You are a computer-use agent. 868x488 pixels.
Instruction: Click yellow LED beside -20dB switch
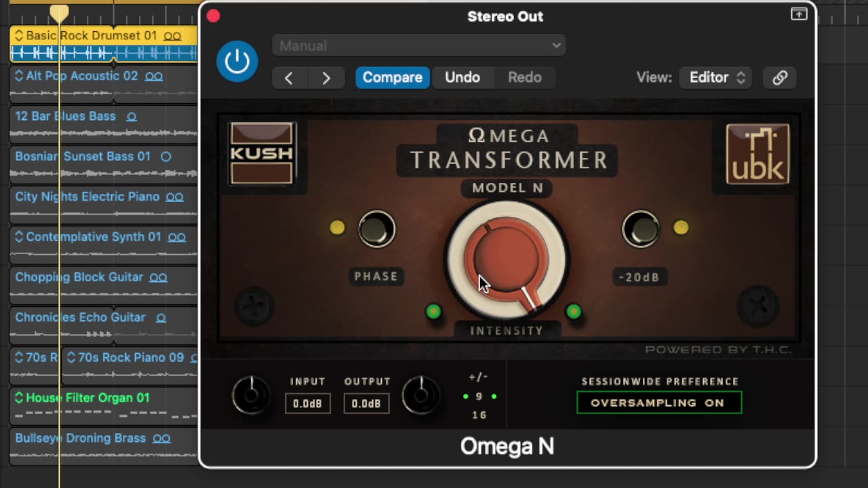click(681, 228)
